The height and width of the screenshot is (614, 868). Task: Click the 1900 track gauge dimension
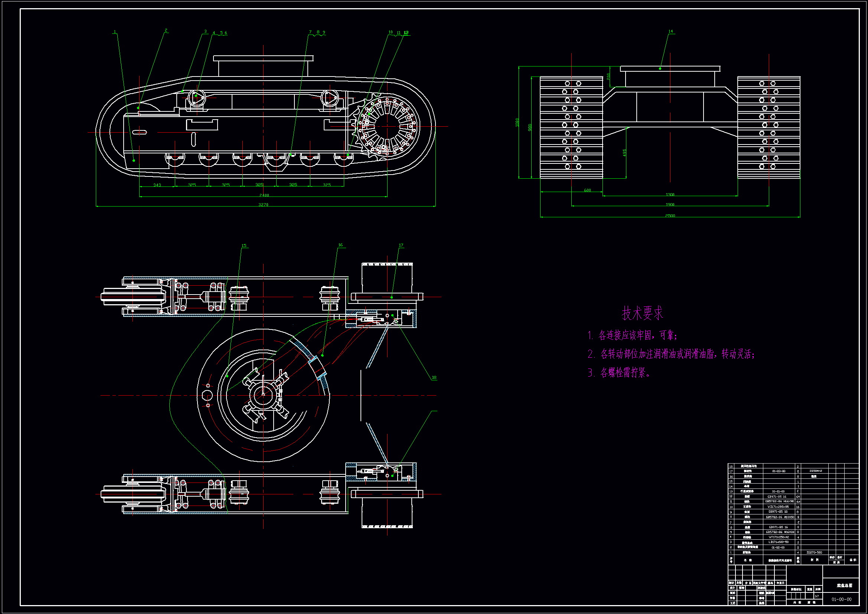pos(670,205)
